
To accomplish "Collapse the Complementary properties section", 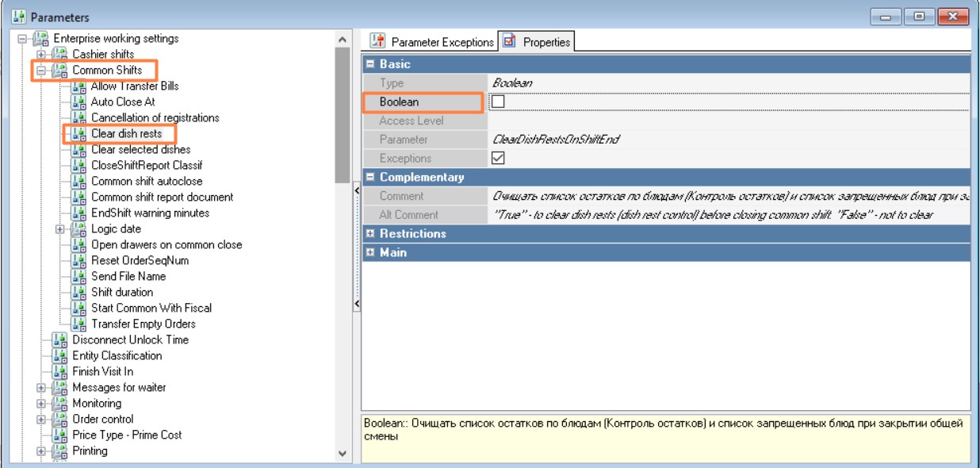I will coord(370,177).
